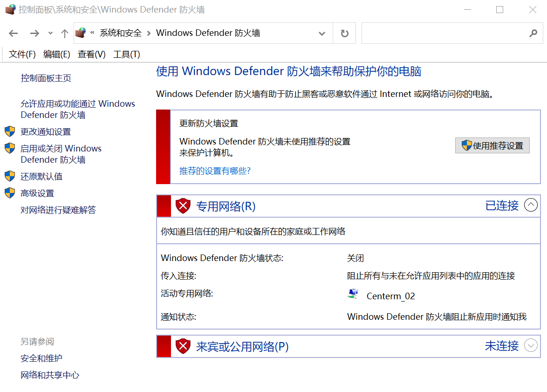This screenshot has height=392, width=547.
Task: Click the title bar firewall icon
Action: point(10,9)
